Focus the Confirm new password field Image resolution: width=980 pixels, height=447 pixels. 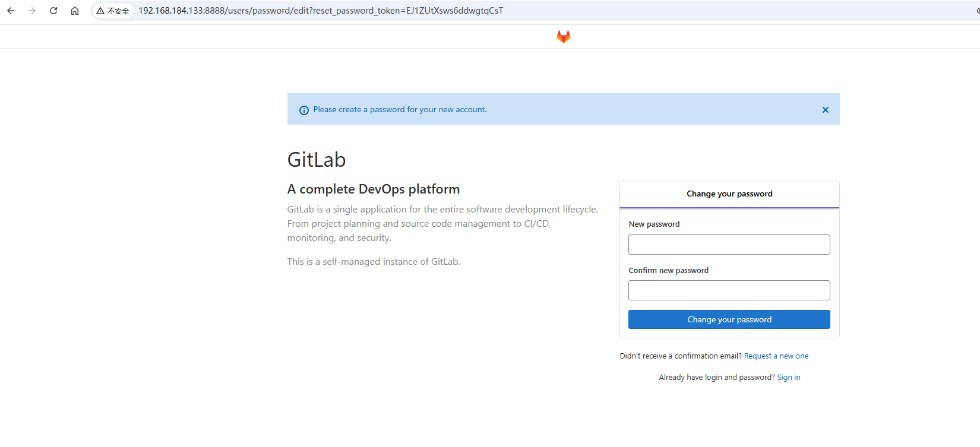click(729, 290)
